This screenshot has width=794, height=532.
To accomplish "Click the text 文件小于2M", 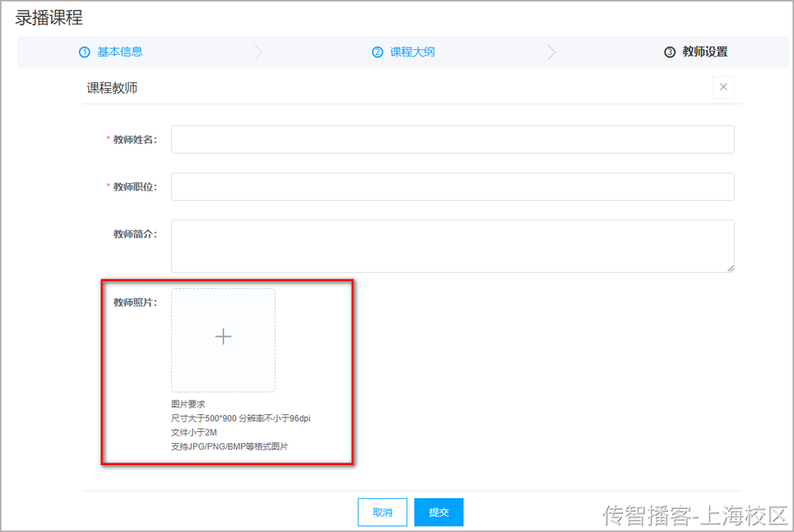I will coord(194,432).
